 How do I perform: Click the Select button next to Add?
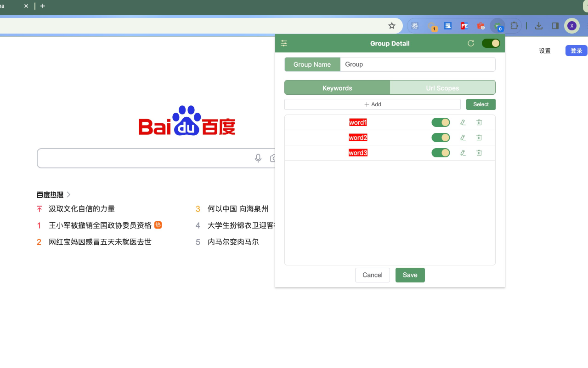pyautogui.click(x=481, y=104)
